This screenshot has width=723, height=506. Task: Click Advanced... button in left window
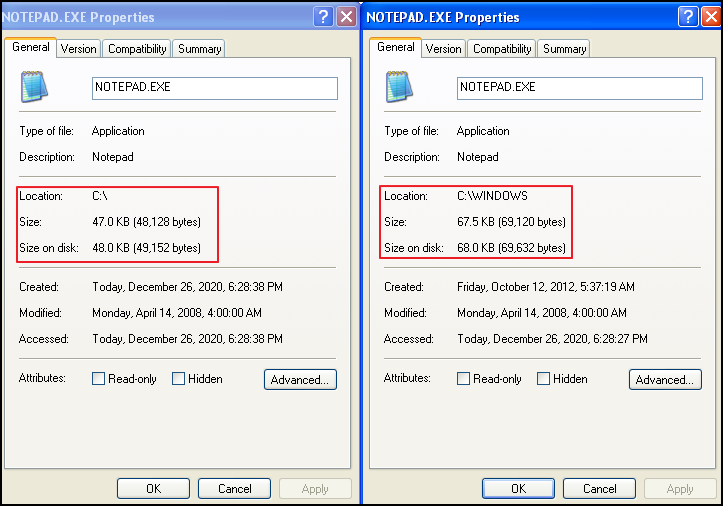pos(300,380)
